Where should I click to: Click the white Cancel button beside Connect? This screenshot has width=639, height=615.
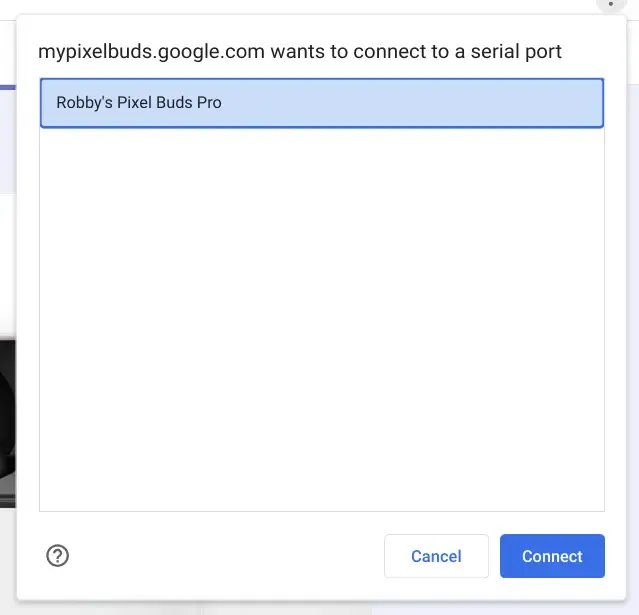[x=436, y=556]
